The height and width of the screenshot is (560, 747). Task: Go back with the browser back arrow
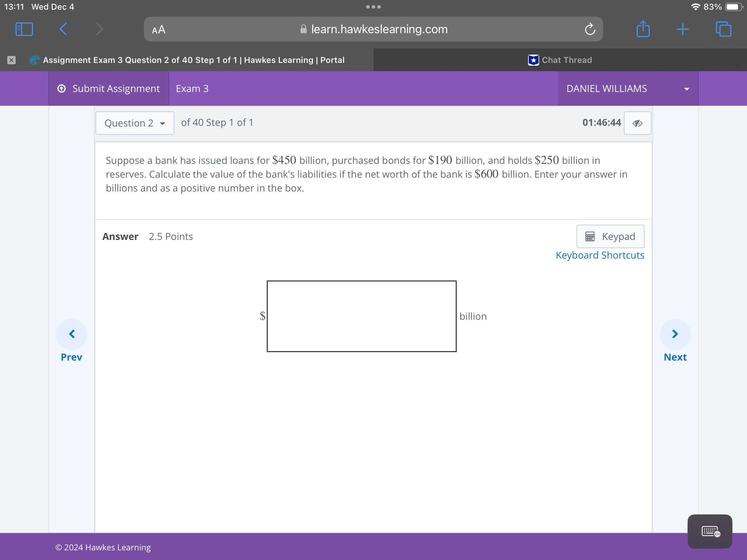(63, 29)
